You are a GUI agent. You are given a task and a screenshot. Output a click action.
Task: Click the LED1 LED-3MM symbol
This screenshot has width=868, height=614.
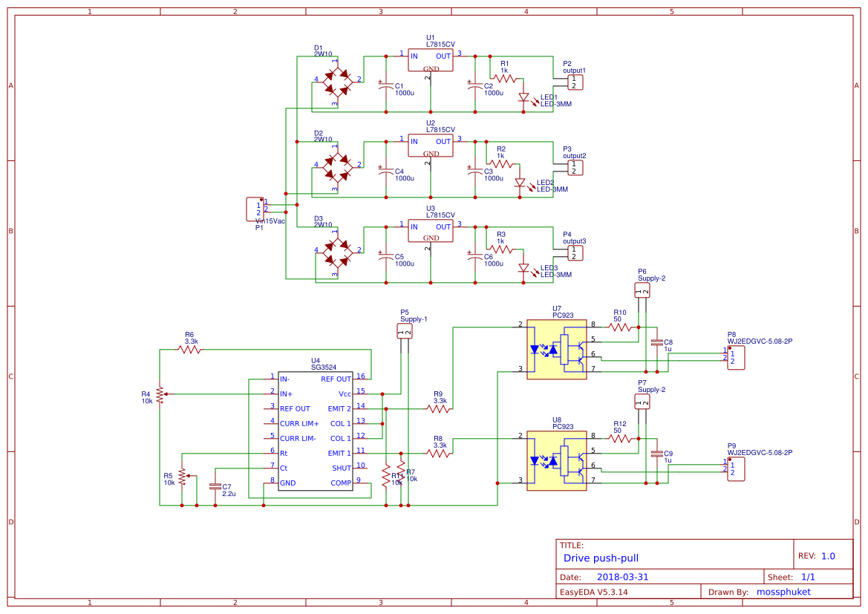524,98
